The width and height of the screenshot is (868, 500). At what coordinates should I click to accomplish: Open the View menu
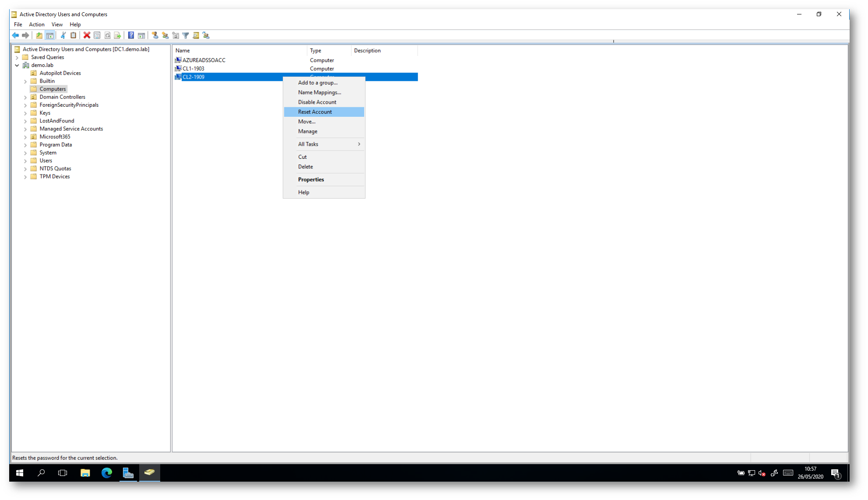click(57, 24)
